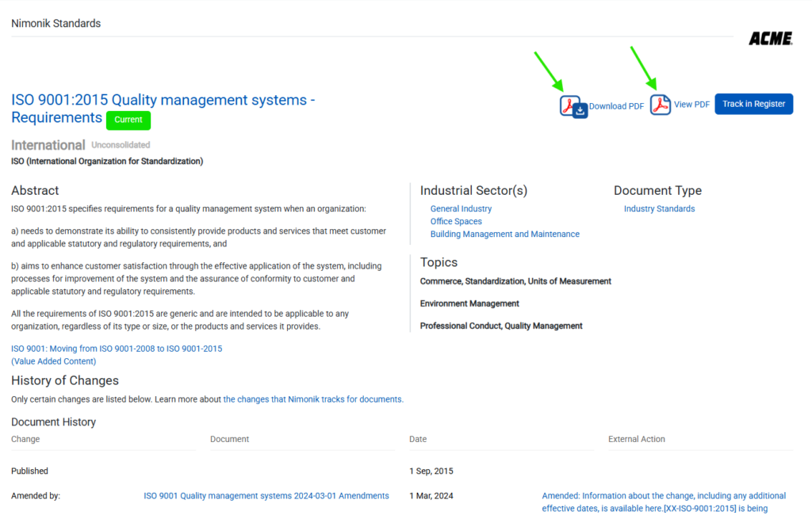The image size is (812, 515).
Task: Click the View PDF icon
Action: (661, 105)
